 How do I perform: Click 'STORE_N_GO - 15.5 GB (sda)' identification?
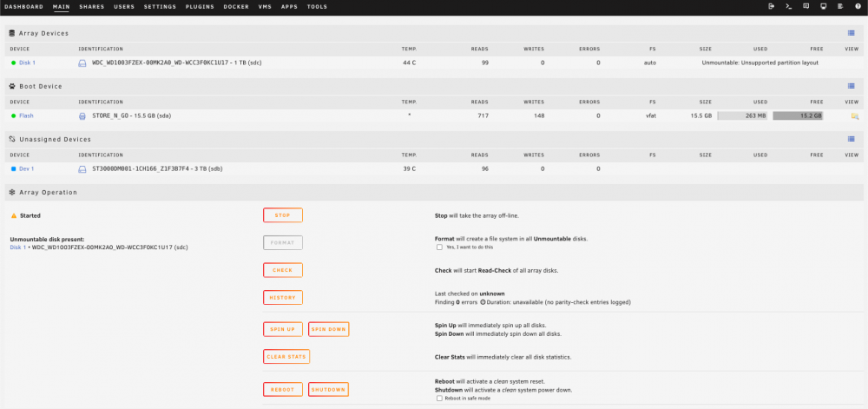click(131, 116)
